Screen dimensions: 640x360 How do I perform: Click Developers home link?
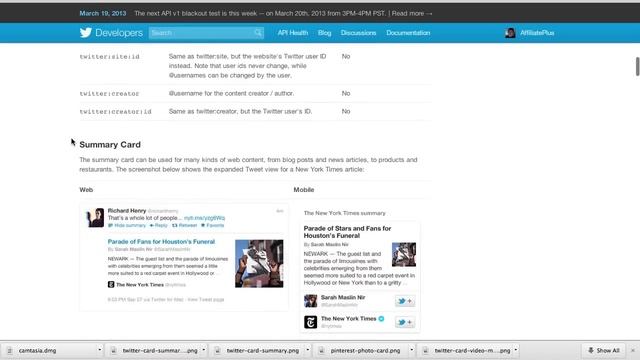119,33
